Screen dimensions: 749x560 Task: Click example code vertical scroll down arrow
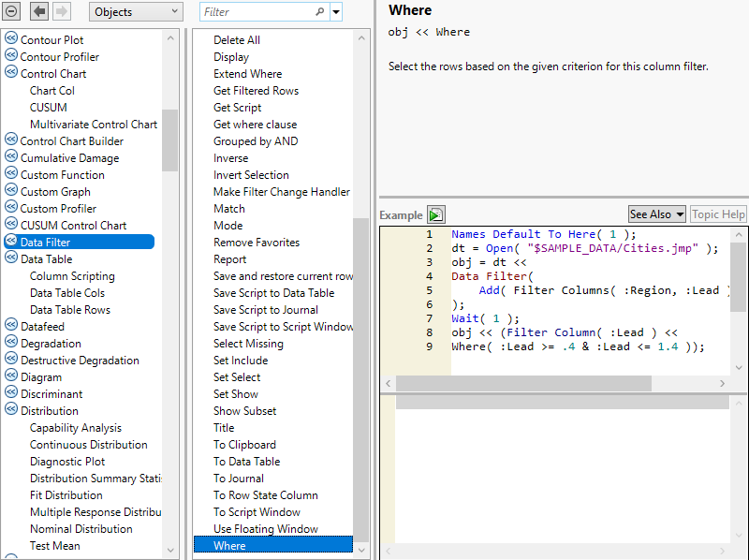[739, 367]
